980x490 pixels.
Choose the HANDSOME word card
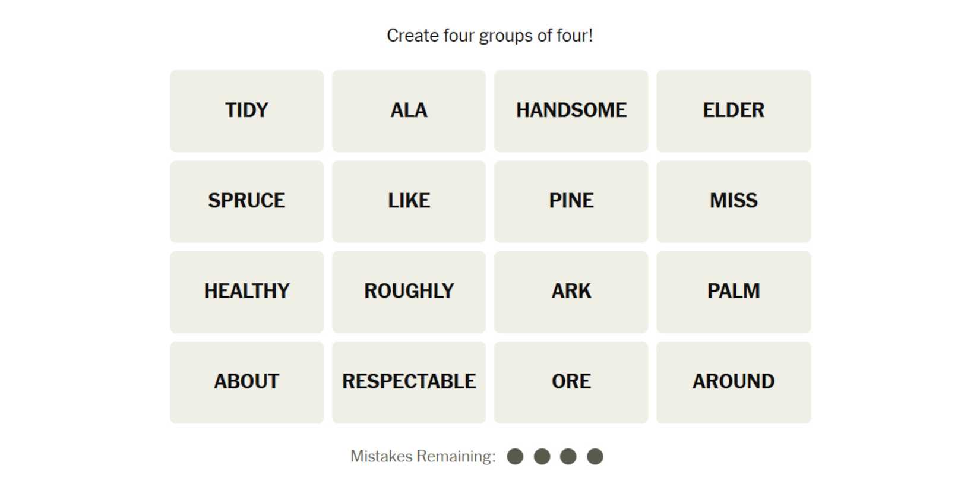pos(571,110)
